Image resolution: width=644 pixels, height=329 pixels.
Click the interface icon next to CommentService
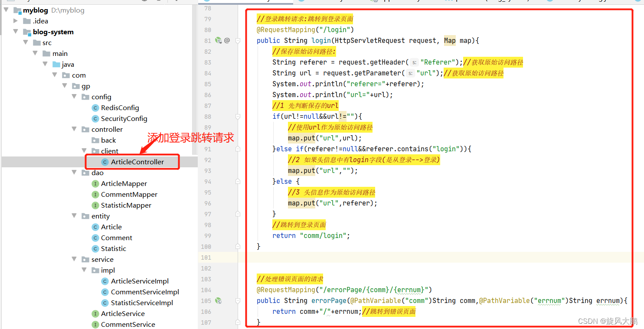96,324
